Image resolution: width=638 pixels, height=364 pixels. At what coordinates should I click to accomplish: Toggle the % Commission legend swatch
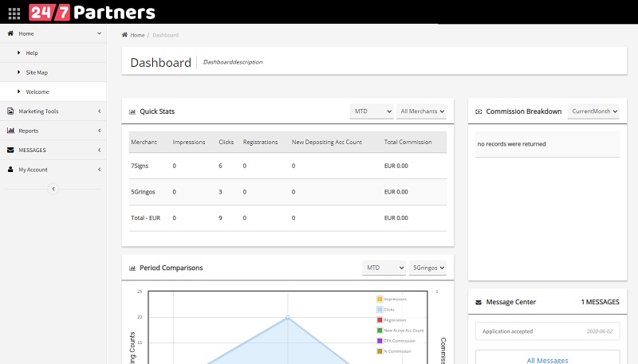point(380,351)
